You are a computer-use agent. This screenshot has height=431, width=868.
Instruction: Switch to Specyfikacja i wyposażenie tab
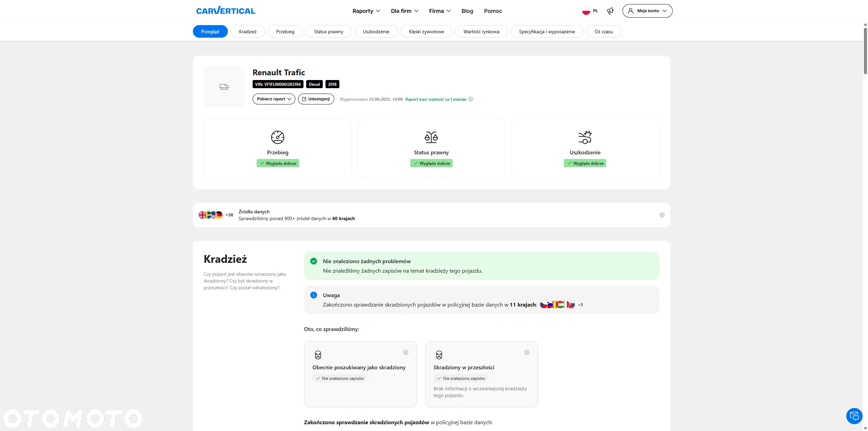click(547, 32)
